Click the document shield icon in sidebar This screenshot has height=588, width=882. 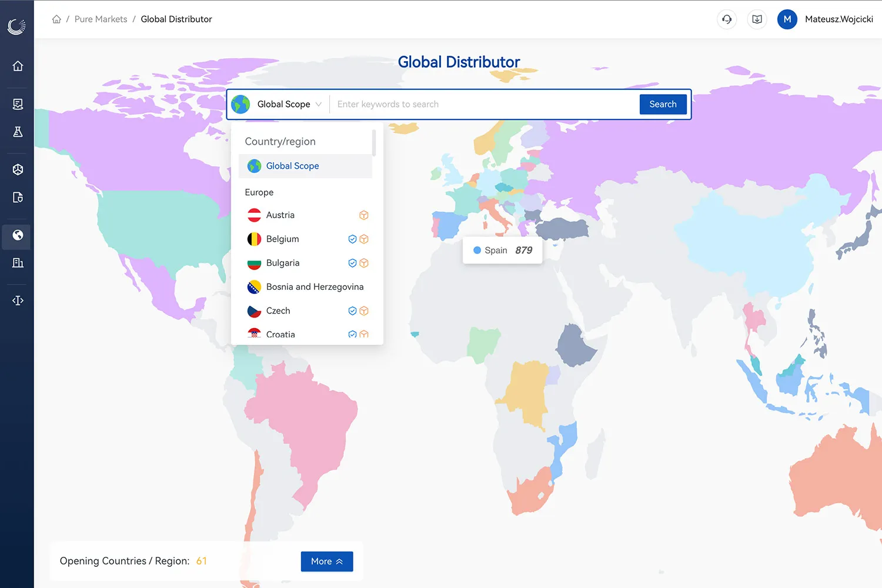pos(18,198)
